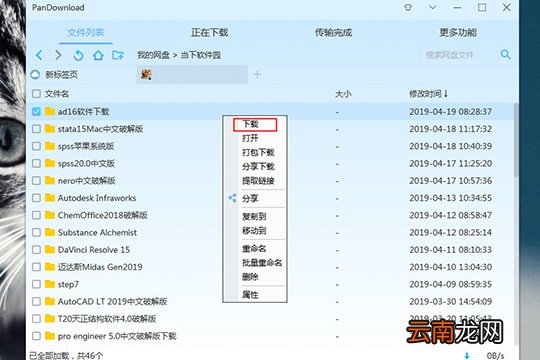Viewport: 540px width, 360px height.
Task: Check the T20天正结构软件4.0破解版 checkbox
Action: tap(36, 319)
